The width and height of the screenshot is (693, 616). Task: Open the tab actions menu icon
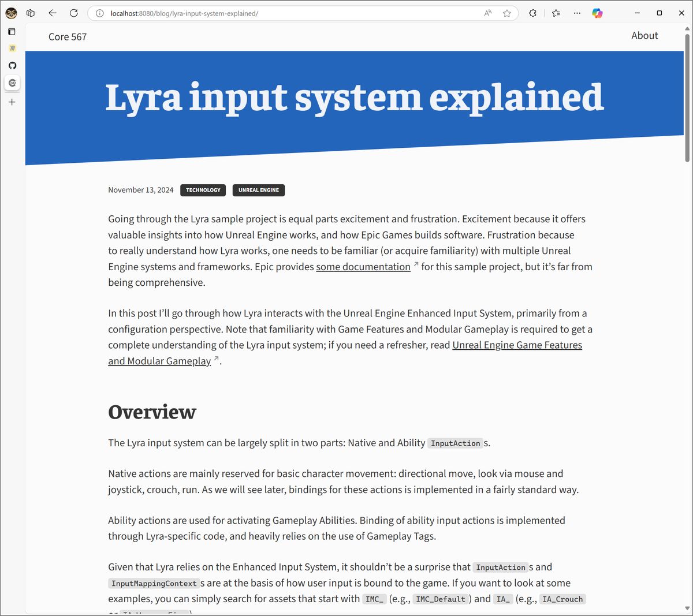coord(31,13)
